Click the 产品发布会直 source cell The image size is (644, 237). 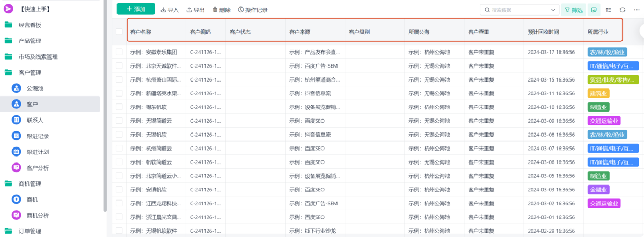[315, 52]
